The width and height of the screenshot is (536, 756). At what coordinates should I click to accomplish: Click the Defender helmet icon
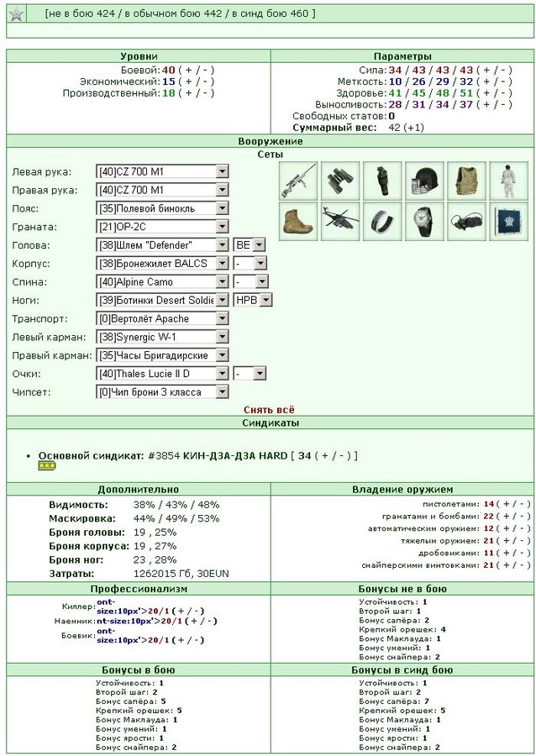(x=424, y=181)
